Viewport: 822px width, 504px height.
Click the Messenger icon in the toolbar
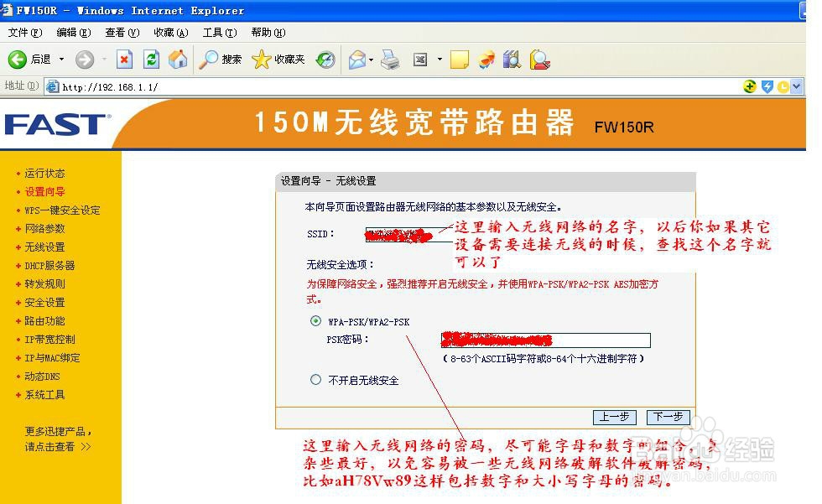tap(486, 60)
